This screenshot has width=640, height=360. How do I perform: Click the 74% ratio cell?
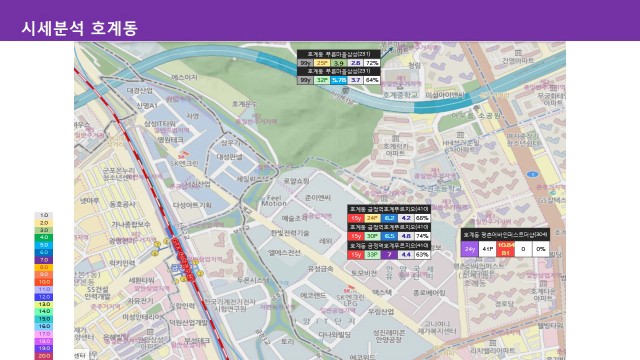[422, 236]
